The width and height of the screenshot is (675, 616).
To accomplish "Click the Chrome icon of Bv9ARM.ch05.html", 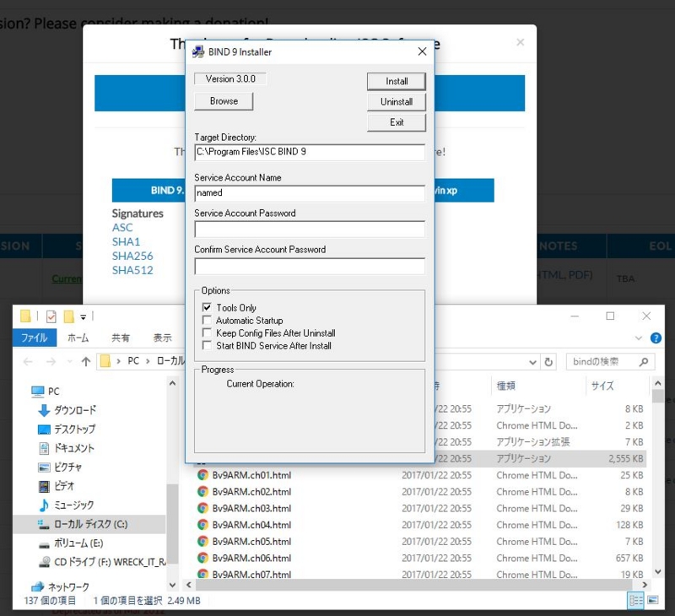I will click(x=202, y=542).
